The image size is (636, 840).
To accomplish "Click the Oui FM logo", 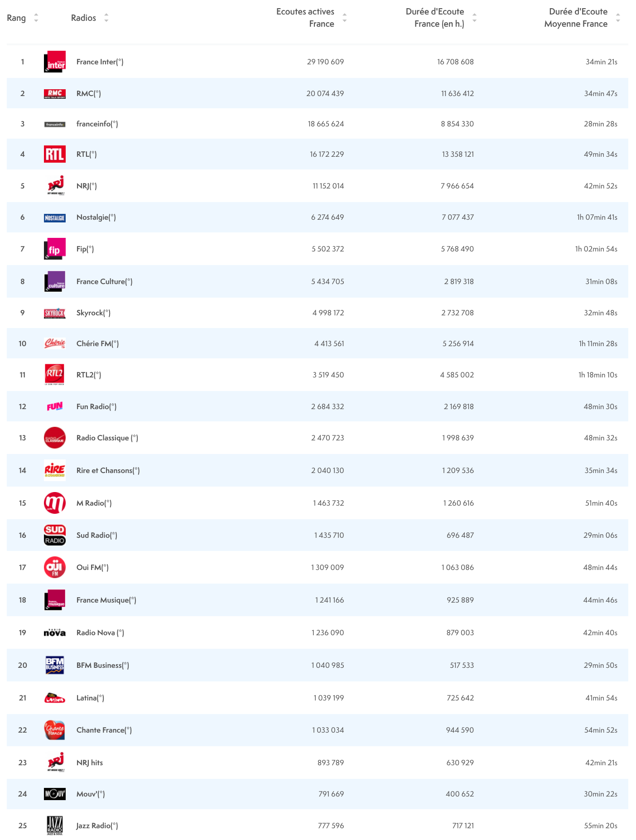I will 55,567.
